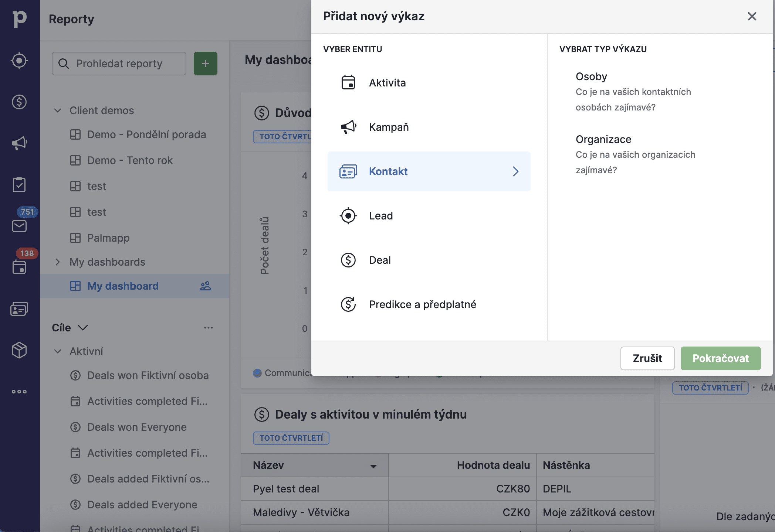The width and height of the screenshot is (775, 532).
Task: Select Osoby report type
Action: point(592,76)
